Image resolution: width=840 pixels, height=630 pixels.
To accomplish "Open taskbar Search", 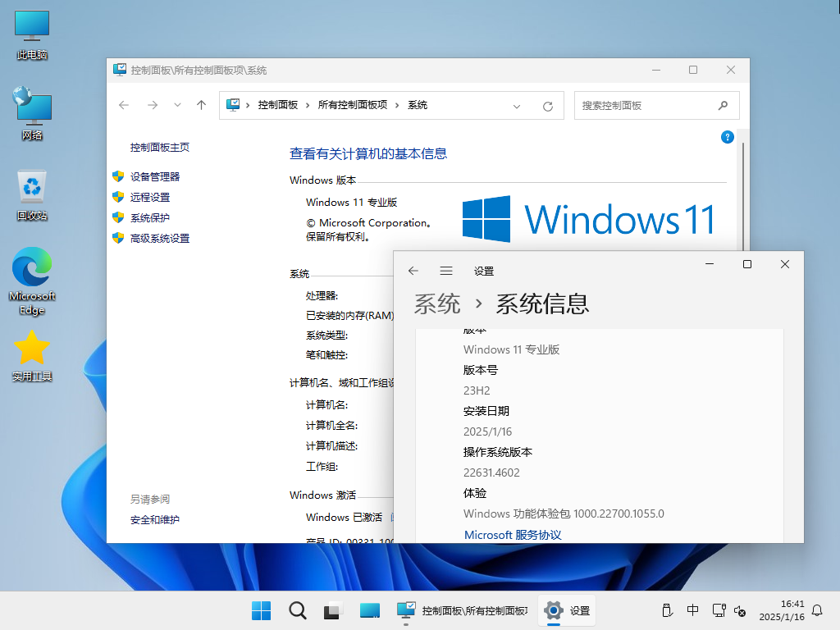I will (297, 610).
